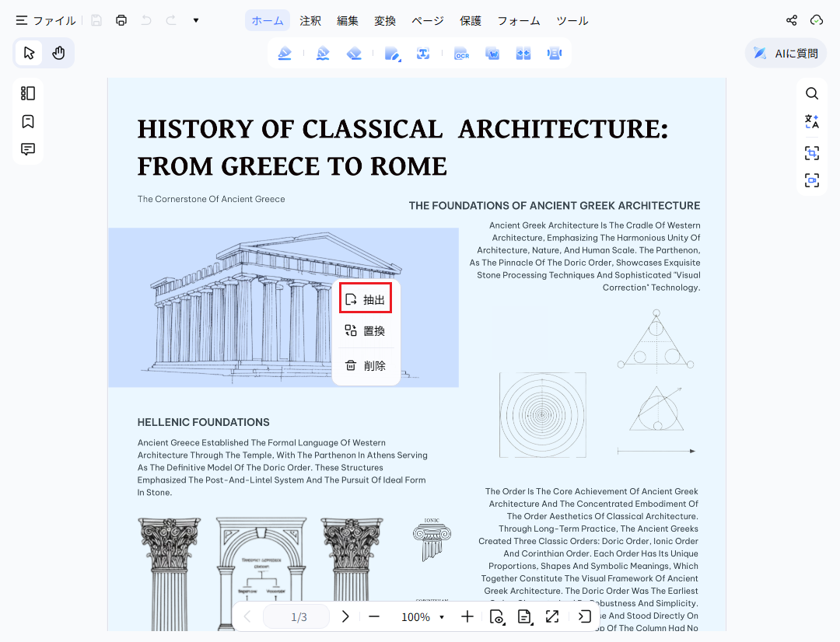
Task: Click the cloud sync icon
Action: (817, 20)
